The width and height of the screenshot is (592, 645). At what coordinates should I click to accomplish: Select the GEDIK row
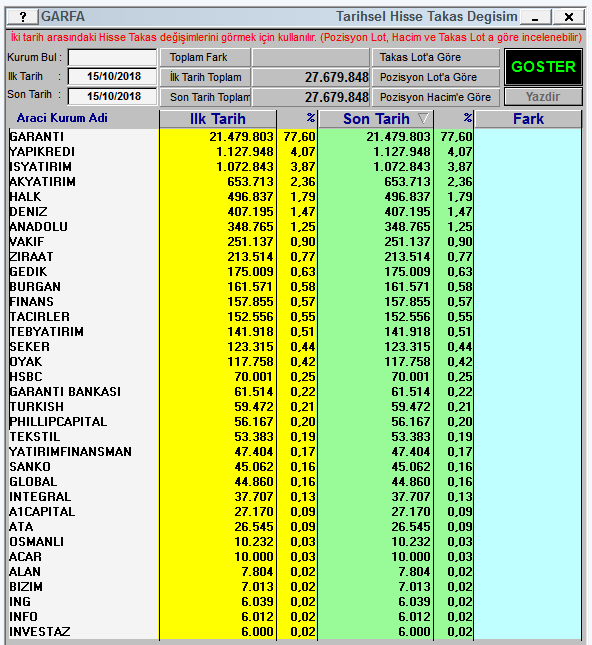295,272
